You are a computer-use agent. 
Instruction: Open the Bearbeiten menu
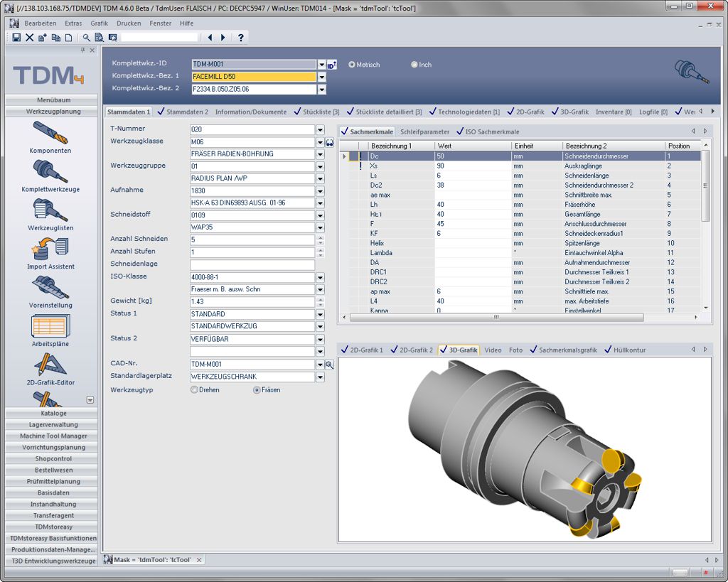coord(41,23)
